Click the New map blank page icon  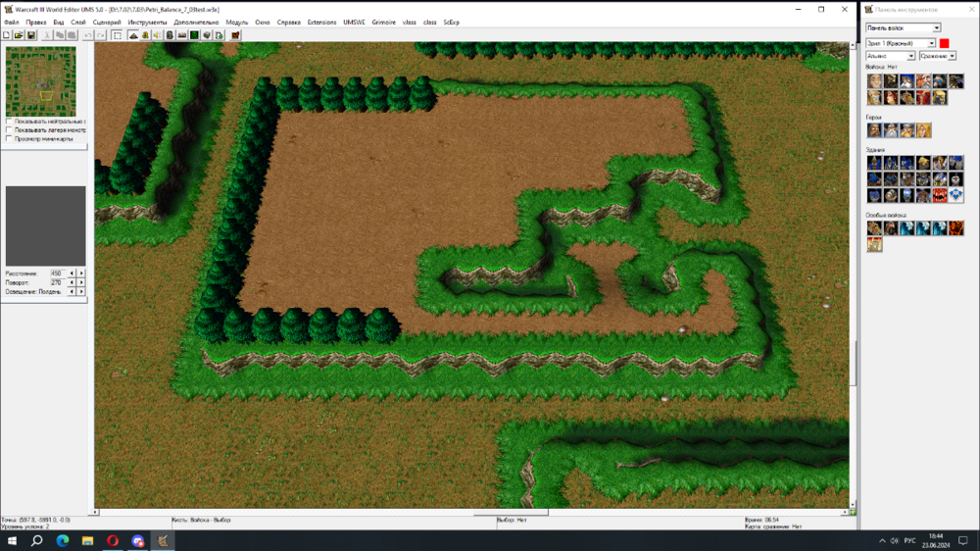pos(7,35)
